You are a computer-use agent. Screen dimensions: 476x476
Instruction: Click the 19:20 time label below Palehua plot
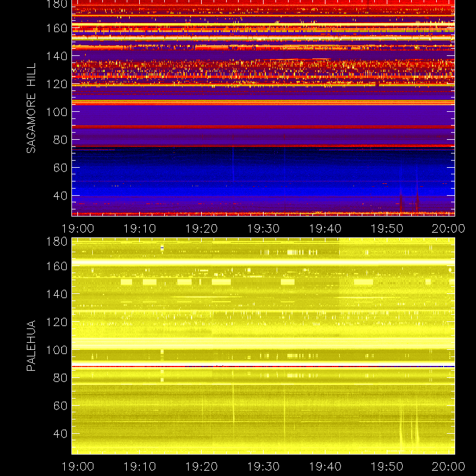202,466
